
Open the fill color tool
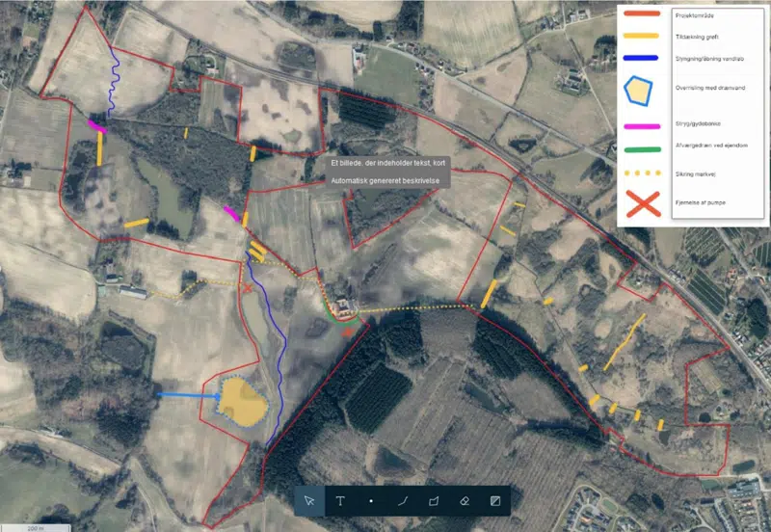(494, 501)
